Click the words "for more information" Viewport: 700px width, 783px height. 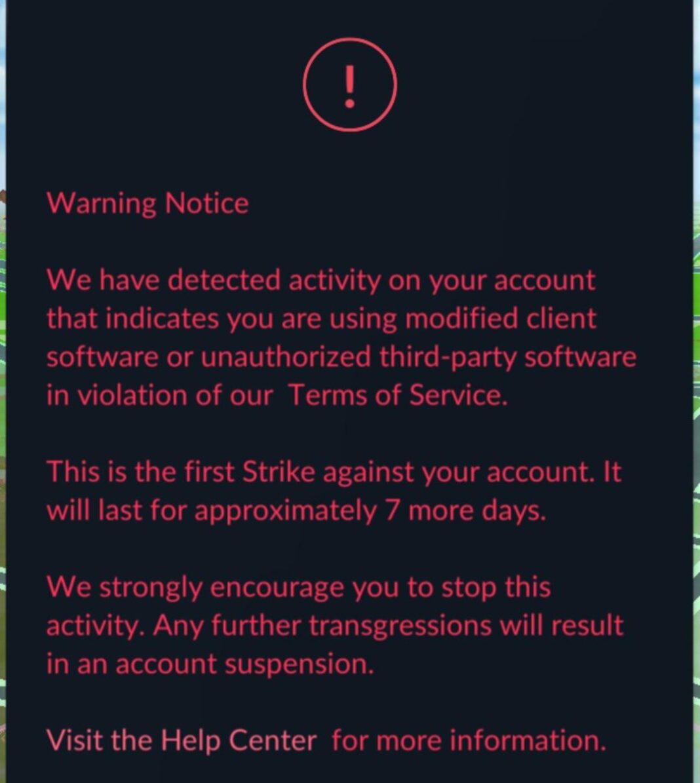[468, 740]
